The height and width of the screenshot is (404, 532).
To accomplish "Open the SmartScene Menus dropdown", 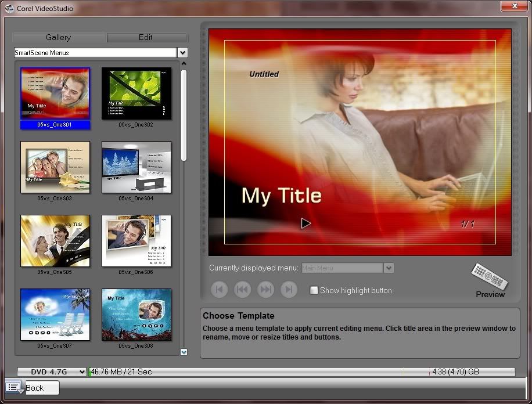I will (182, 53).
